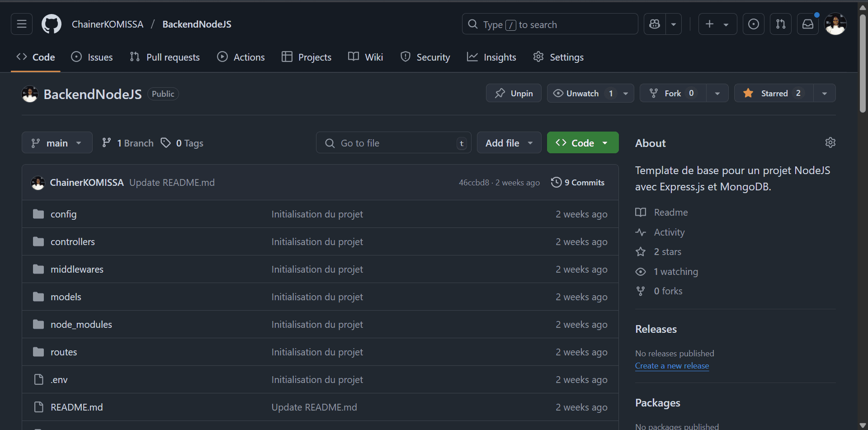Click inside the Go to file search field

click(393, 142)
